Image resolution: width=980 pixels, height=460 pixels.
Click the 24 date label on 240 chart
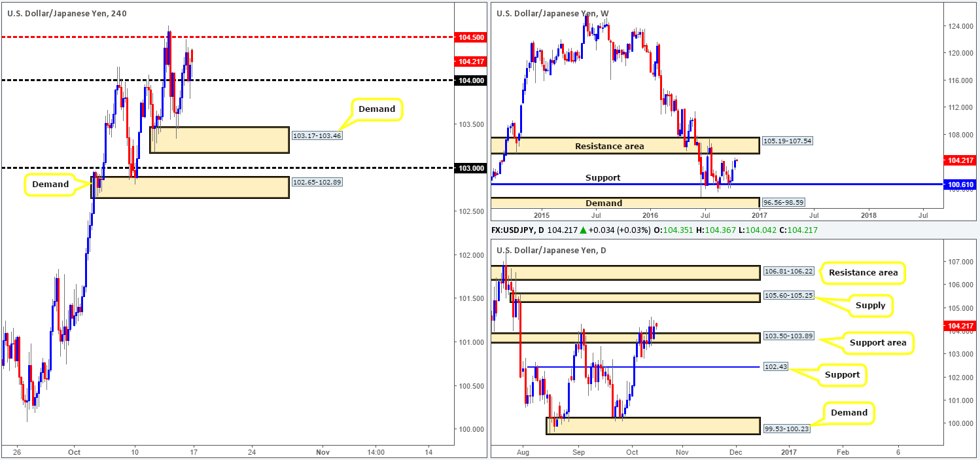tap(252, 452)
